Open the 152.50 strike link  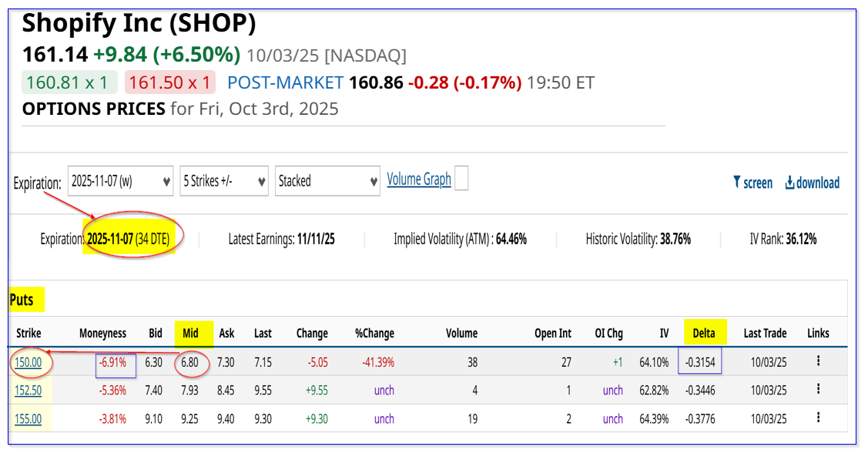(x=28, y=390)
